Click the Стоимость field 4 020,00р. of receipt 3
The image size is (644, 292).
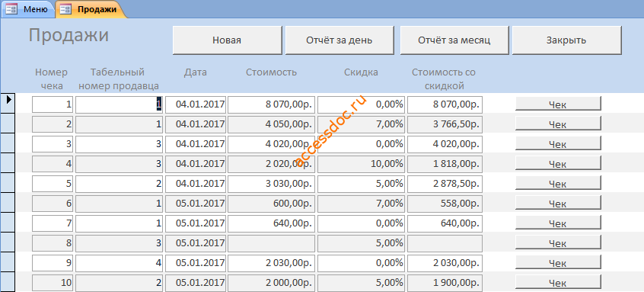pyautogui.click(x=272, y=144)
